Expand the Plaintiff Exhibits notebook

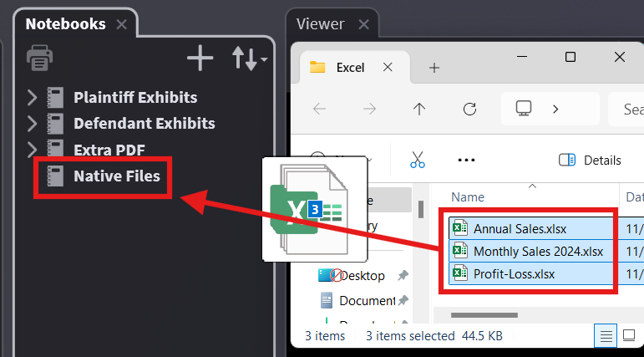pos(33,97)
